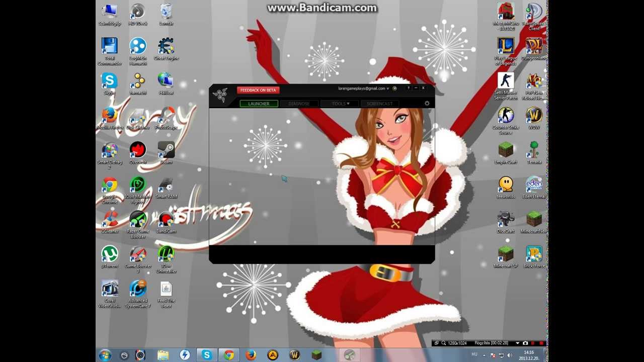Viewport: 644px width, 362px height.
Task: Click the Razer snake logo
Action: point(220,95)
